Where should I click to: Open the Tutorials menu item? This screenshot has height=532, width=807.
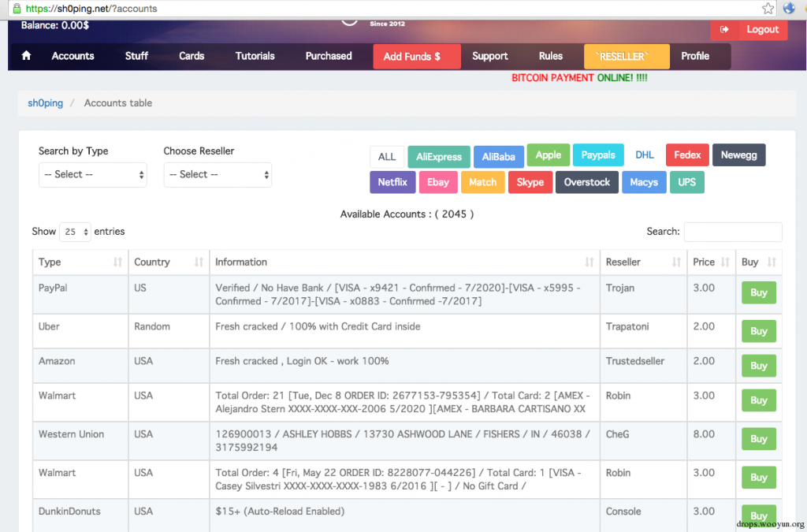(x=255, y=56)
